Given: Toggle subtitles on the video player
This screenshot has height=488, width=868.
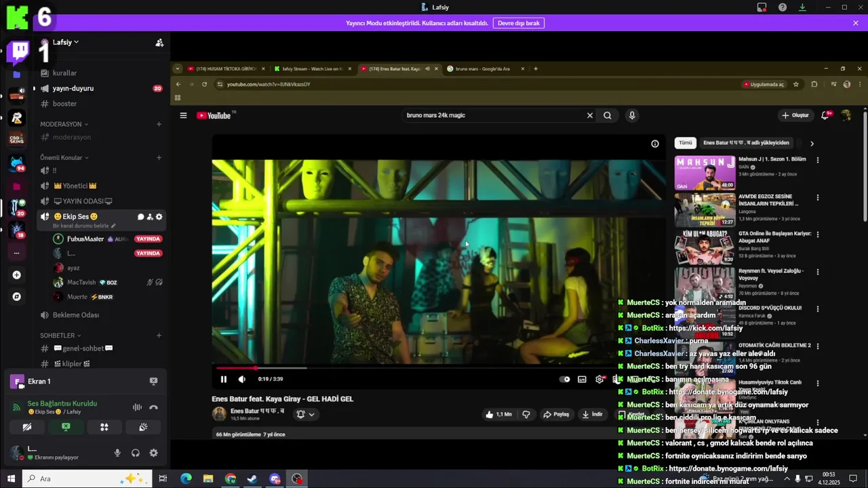Looking at the screenshot, I should (583, 380).
